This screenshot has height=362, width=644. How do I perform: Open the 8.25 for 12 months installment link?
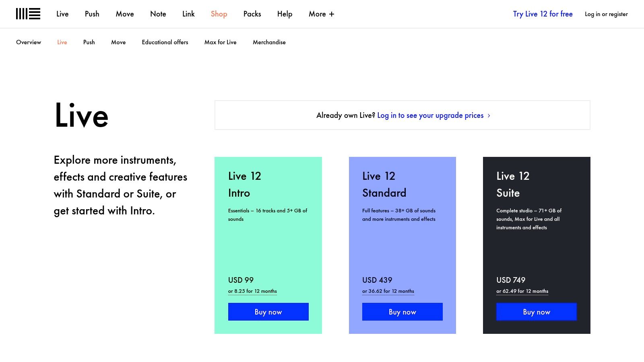252,291
